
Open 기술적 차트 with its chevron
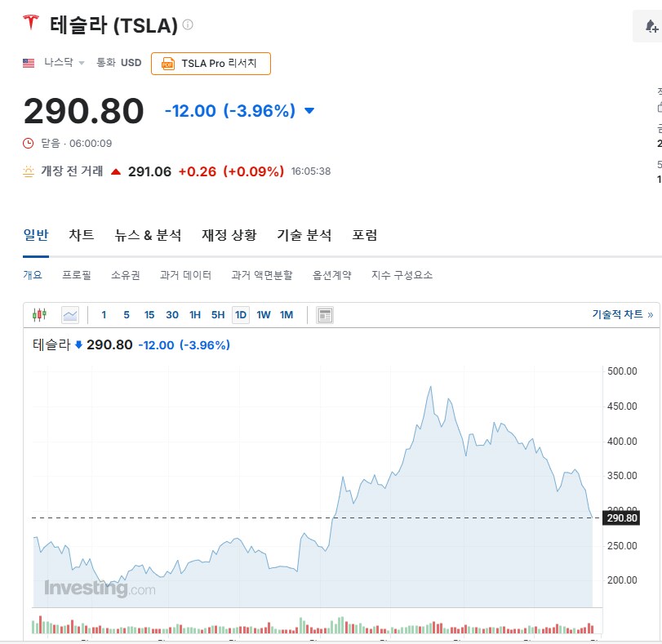click(x=646, y=314)
